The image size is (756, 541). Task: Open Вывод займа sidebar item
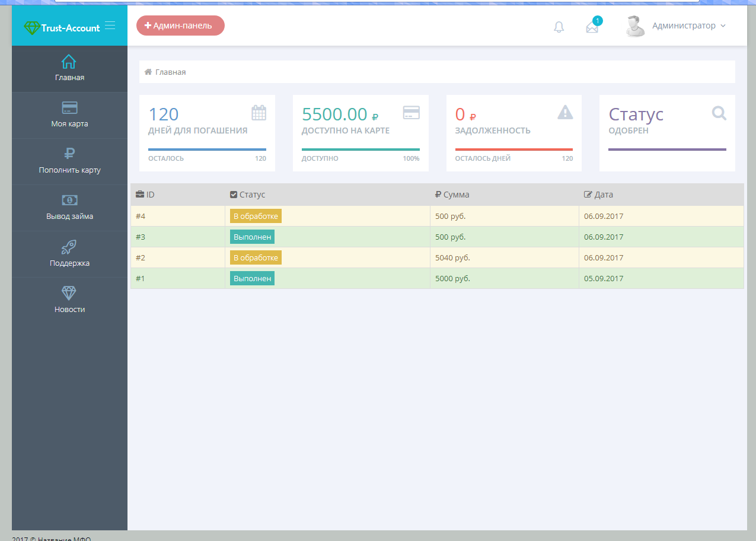pos(69,208)
